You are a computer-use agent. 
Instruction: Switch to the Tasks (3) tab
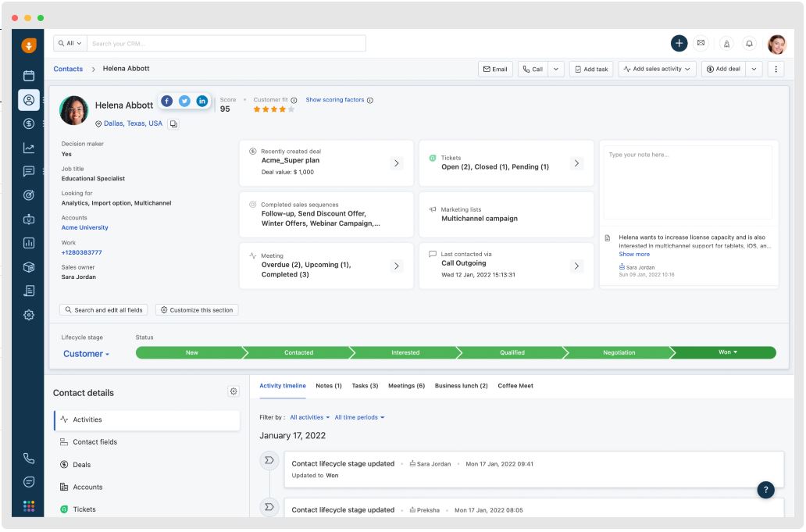coord(365,385)
